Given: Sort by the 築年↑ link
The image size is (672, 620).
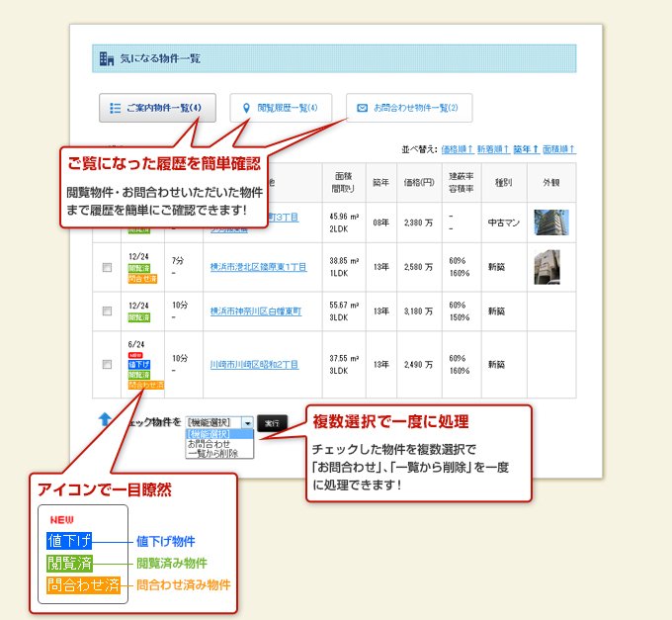Looking at the screenshot, I should [526, 149].
